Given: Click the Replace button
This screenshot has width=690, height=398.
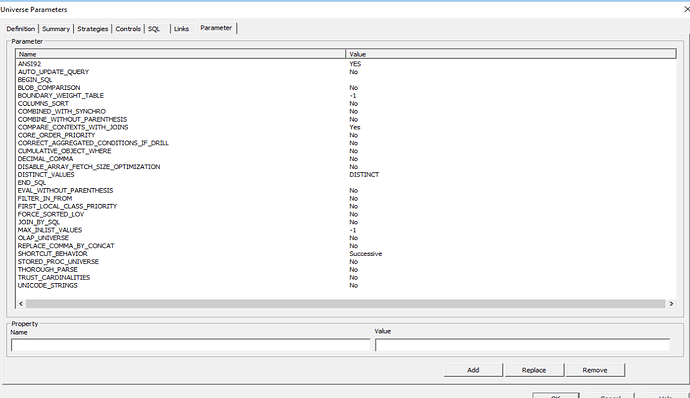Looking at the screenshot, I should click(x=534, y=370).
